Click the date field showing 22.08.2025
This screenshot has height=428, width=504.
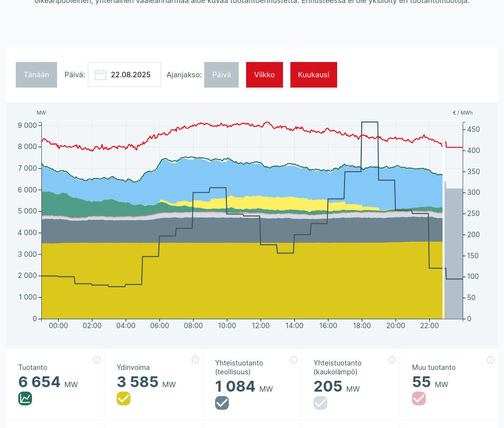coord(130,75)
